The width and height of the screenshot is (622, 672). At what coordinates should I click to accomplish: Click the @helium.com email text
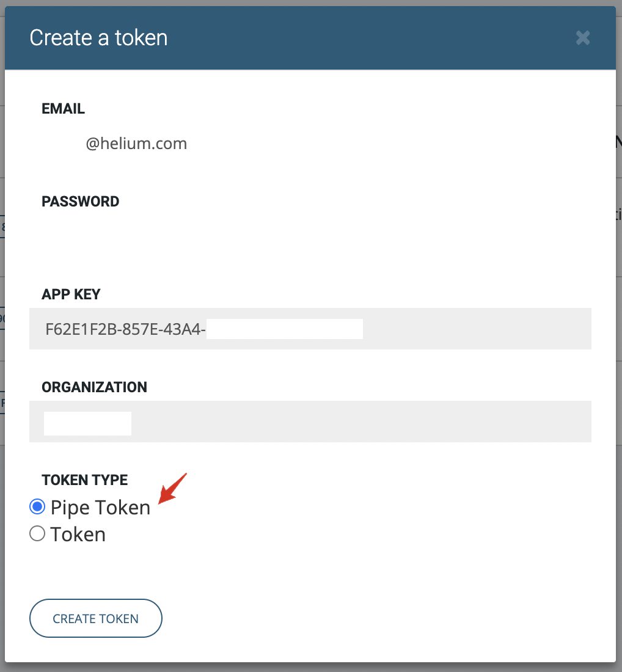(136, 144)
